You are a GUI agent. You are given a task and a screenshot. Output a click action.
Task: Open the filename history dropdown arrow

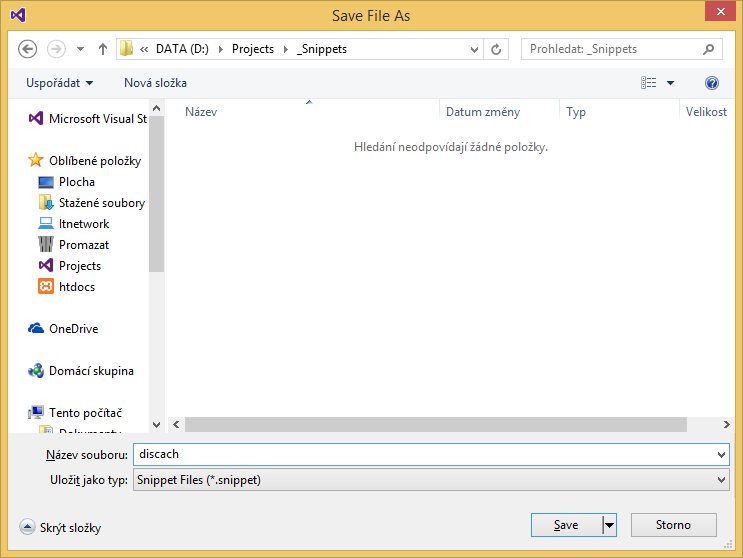click(721, 455)
